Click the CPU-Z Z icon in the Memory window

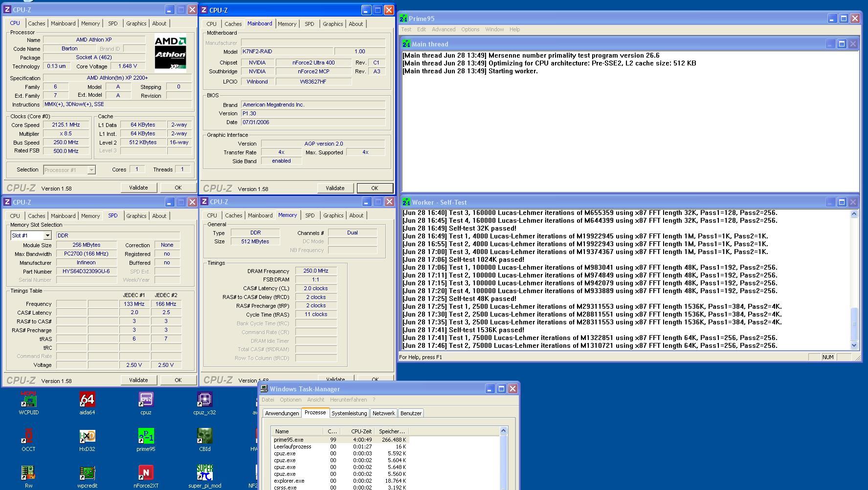pos(204,202)
